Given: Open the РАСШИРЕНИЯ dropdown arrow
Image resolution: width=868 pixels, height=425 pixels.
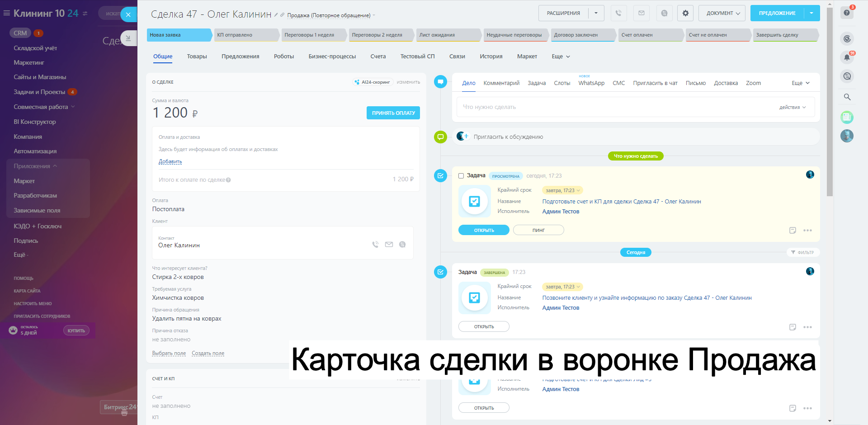Looking at the screenshot, I should pyautogui.click(x=596, y=13).
